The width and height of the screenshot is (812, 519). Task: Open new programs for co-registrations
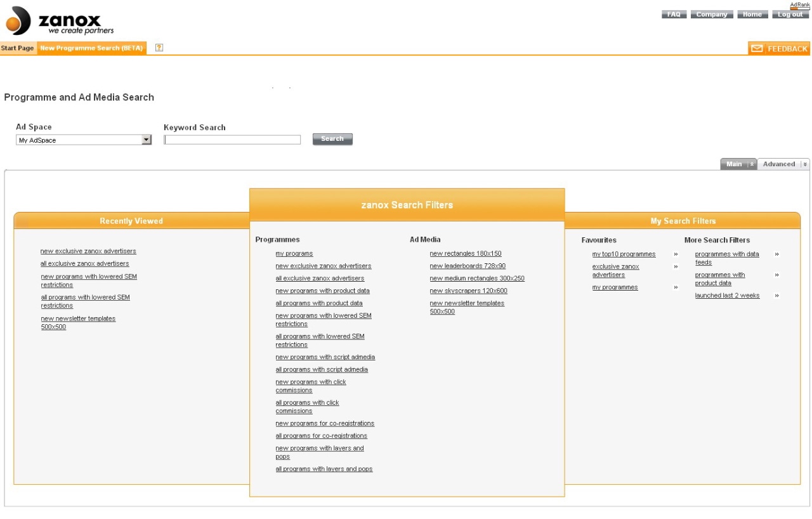[325, 424]
